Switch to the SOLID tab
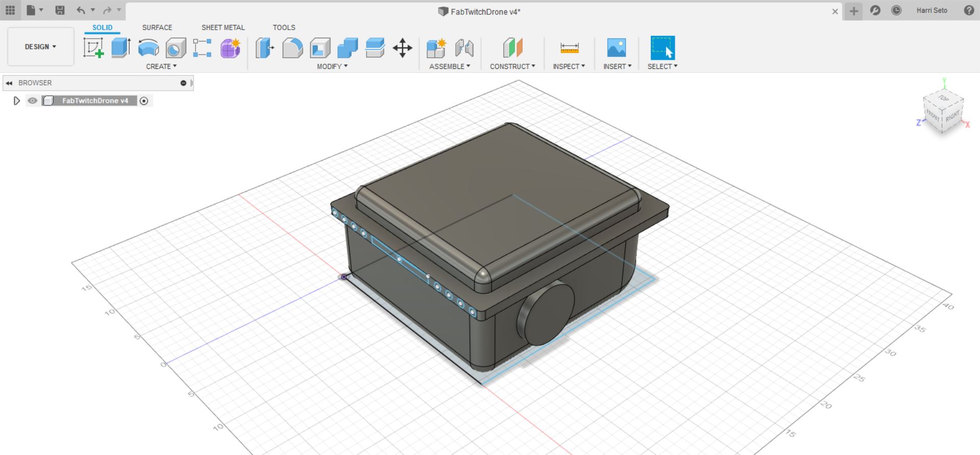Screen dimensions: 980x455 click(102, 28)
